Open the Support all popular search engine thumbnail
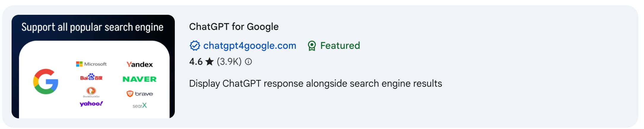The height and width of the screenshot is (129, 644). pyautogui.click(x=93, y=67)
